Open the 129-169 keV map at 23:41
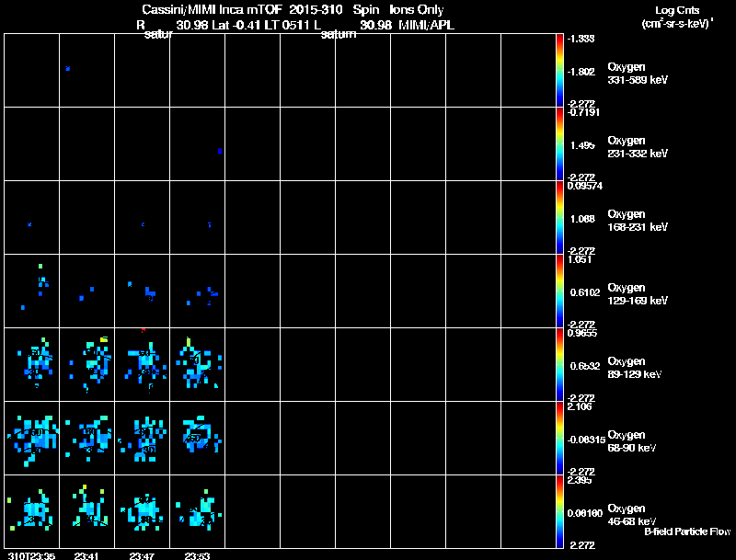This screenshot has width=736, height=560. (x=86, y=291)
